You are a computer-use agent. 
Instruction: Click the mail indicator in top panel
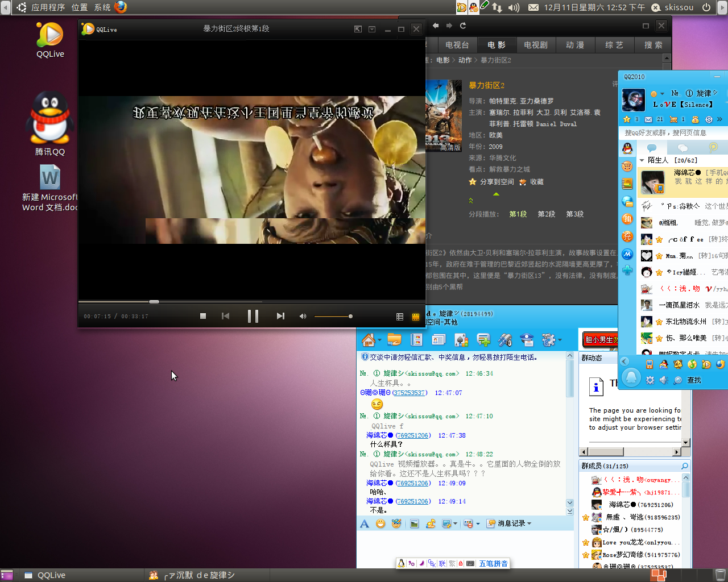533,7
